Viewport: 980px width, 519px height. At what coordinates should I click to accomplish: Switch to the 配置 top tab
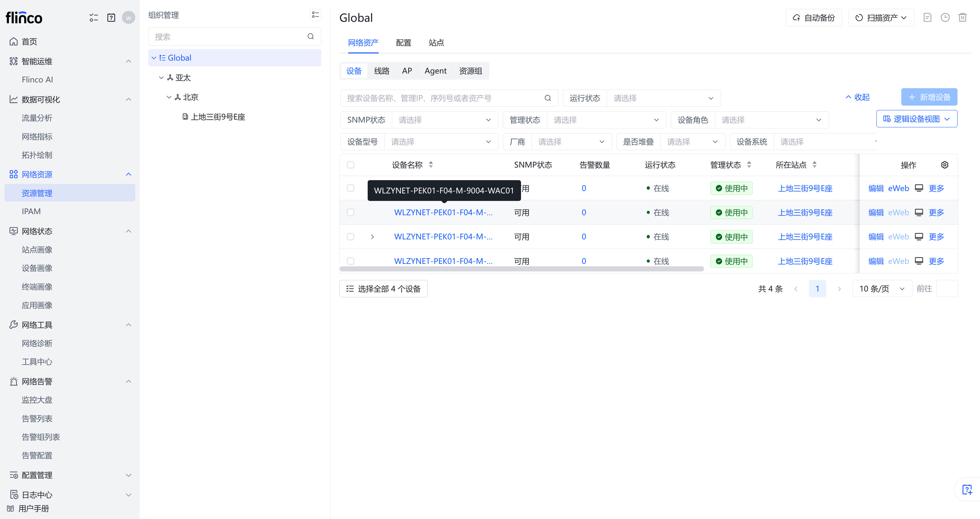403,43
